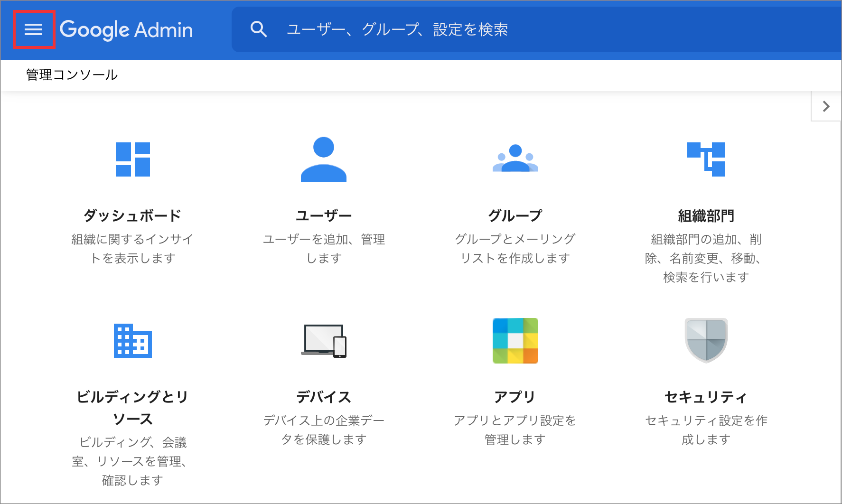
Task: Click the アプリ card title
Action: coord(515,397)
